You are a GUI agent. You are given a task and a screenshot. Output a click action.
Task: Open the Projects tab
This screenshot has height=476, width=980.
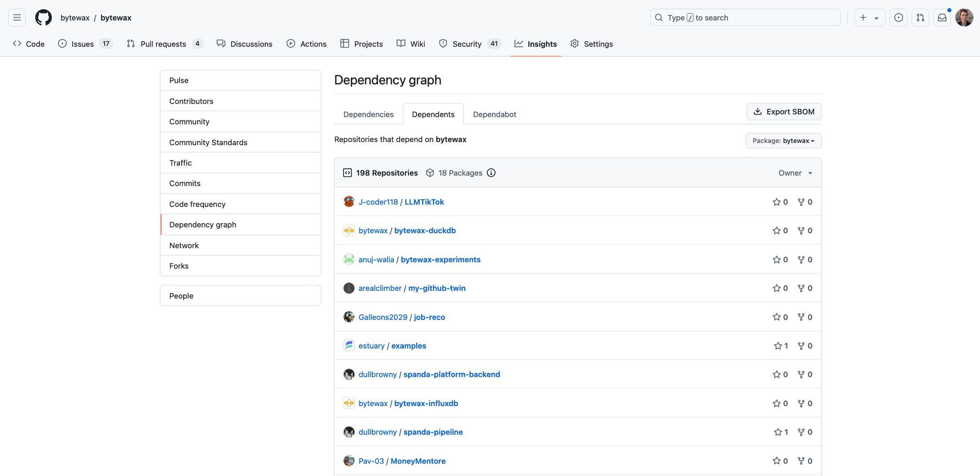tap(362, 44)
